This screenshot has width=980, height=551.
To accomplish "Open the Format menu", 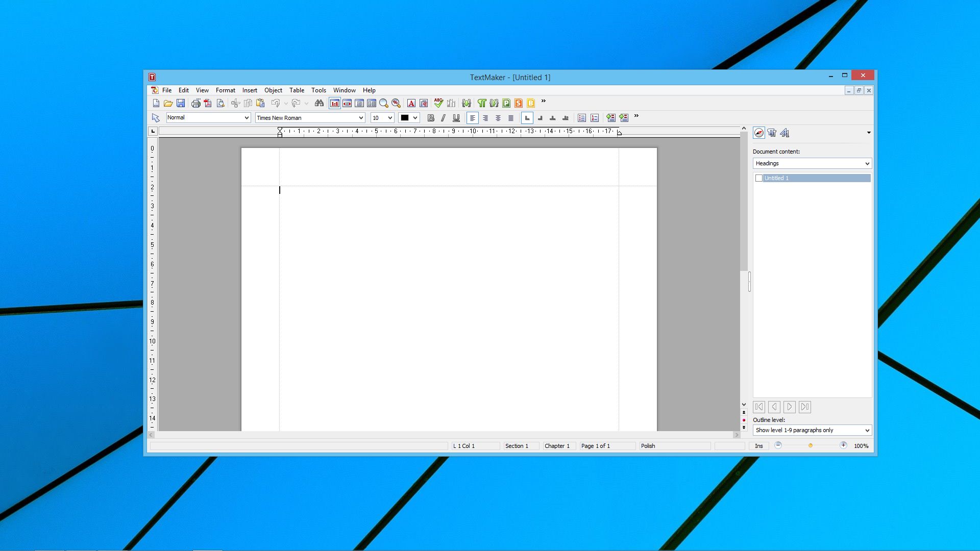I will point(225,90).
